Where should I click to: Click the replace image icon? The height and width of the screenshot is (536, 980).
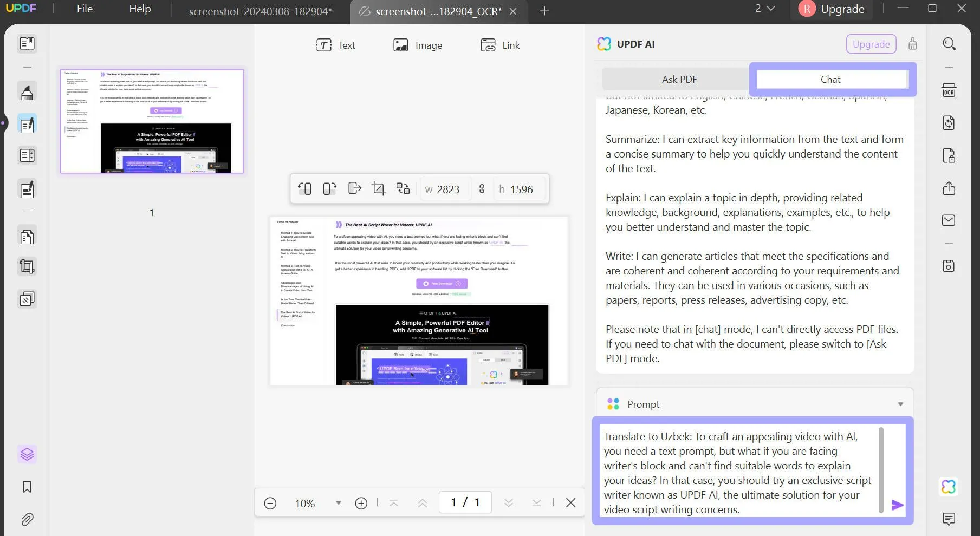click(403, 189)
